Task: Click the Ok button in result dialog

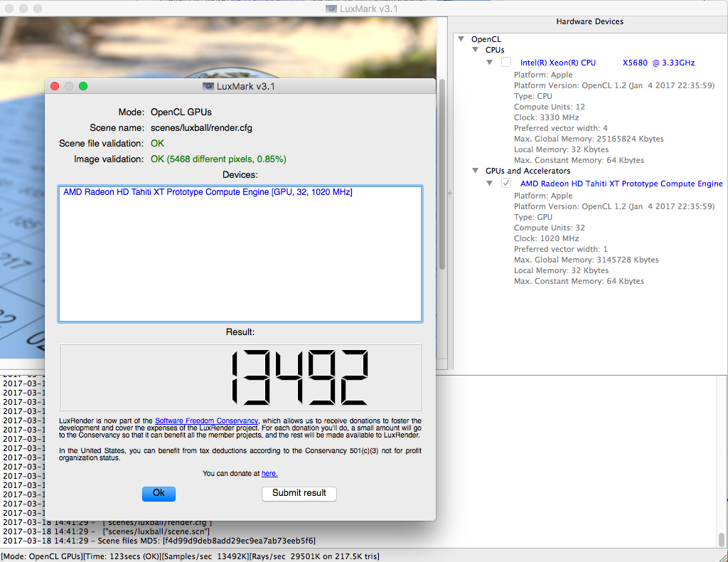Action: click(x=159, y=493)
